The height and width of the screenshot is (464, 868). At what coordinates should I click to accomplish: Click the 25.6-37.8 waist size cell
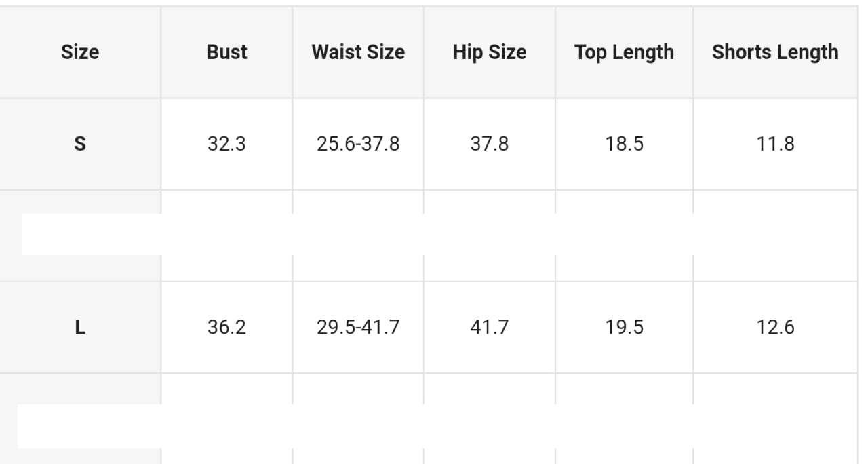pos(358,144)
